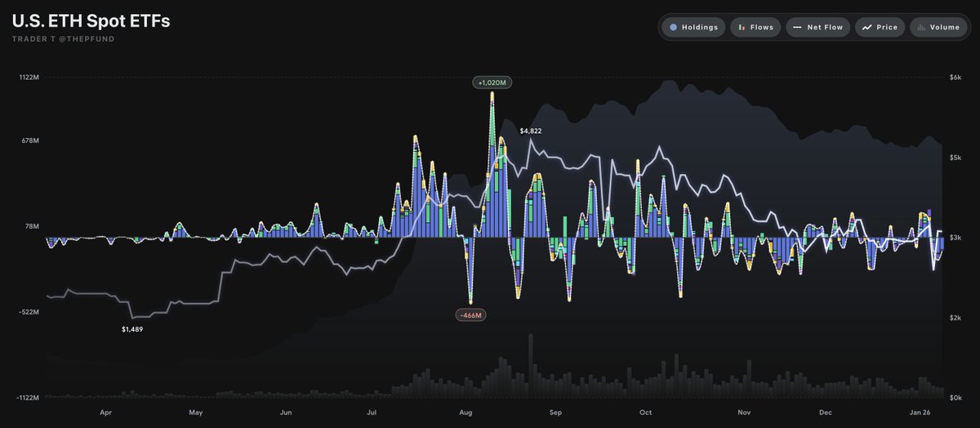Click the -466M trough label
The width and height of the screenshot is (980, 428).
coord(471,314)
